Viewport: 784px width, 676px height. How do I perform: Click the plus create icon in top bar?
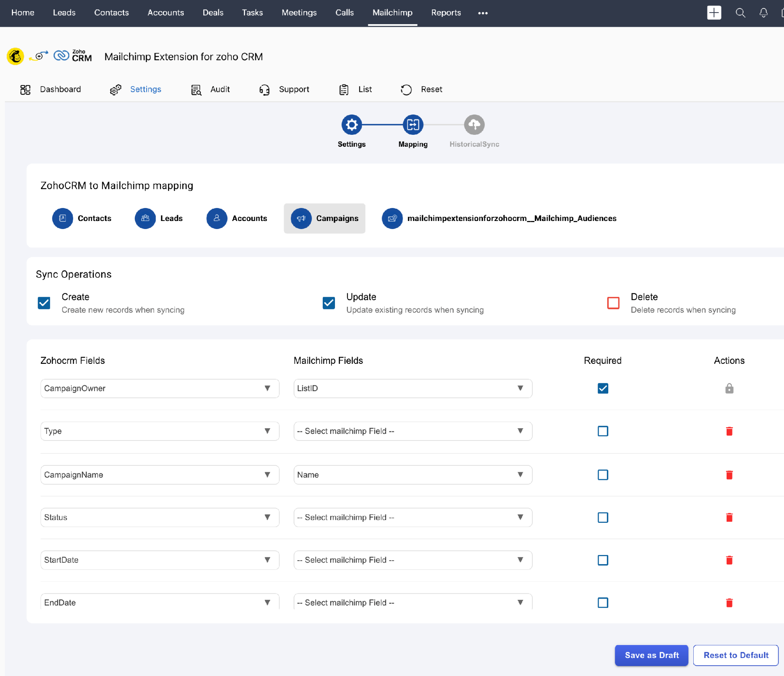coord(714,13)
